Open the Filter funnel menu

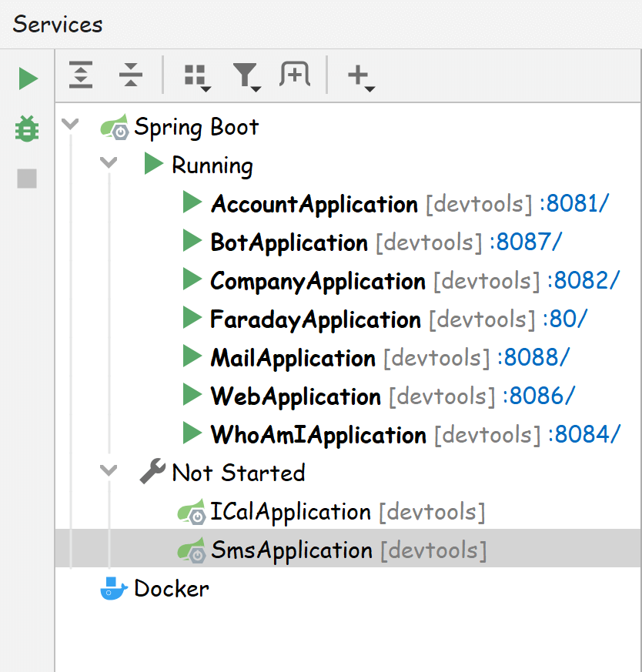246,75
